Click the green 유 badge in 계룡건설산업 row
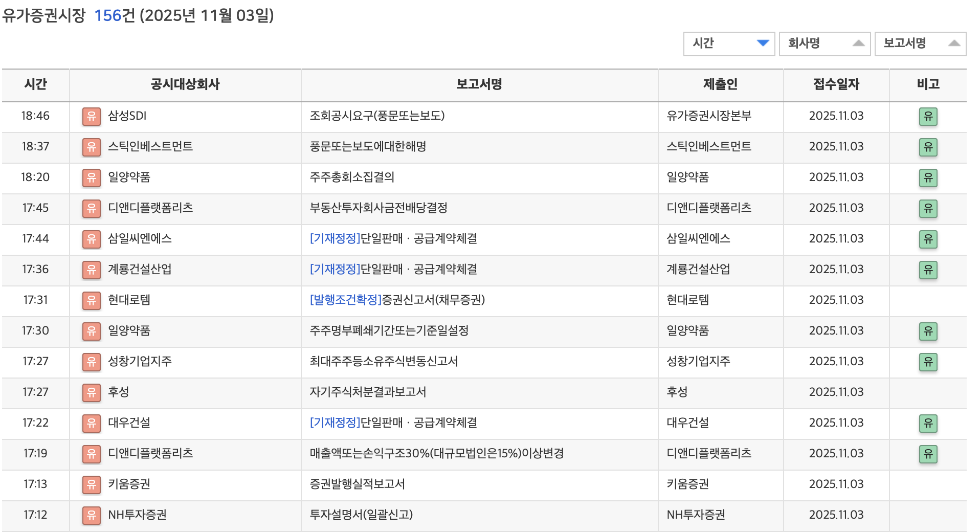Screen dimensions: 980x532 (928, 270)
